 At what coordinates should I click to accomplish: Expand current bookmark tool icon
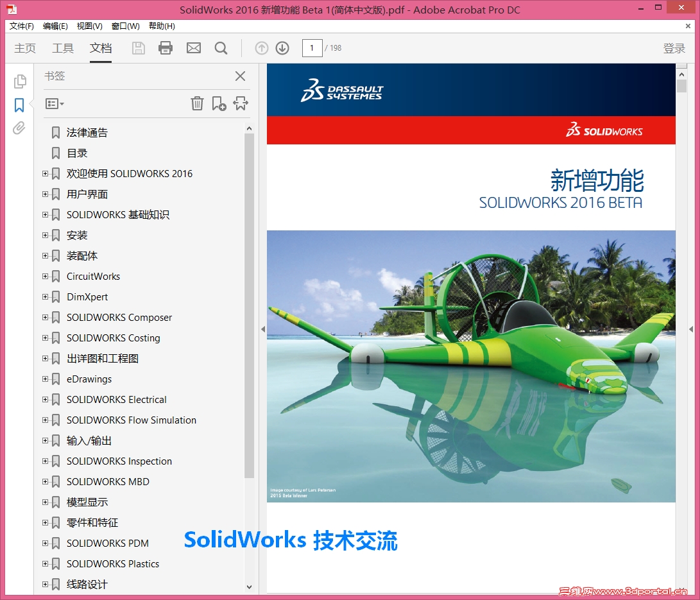coord(241,103)
